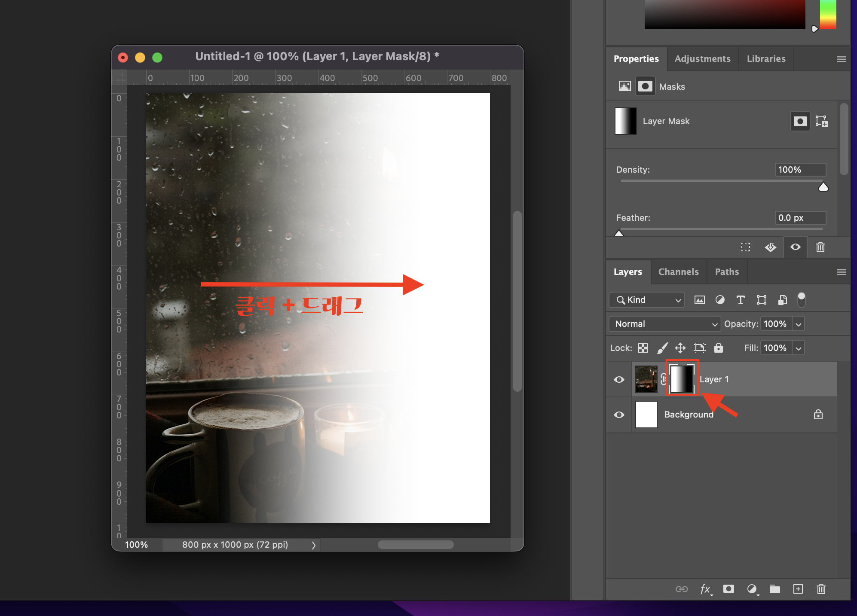Click the Feather value input field
The height and width of the screenshot is (616, 857).
pyautogui.click(x=800, y=218)
